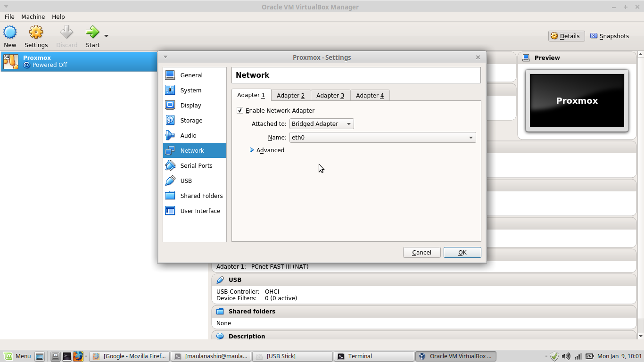This screenshot has height=362, width=644.
Task: Select the USB settings icon
Action: coord(170,181)
